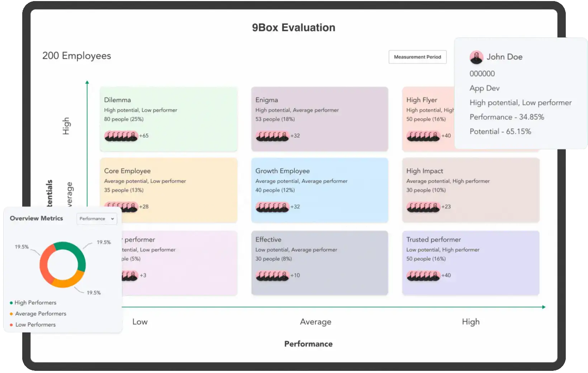The height and width of the screenshot is (373, 588).
Task: Open the +10 link in Effective box
Action: (295, 275)
